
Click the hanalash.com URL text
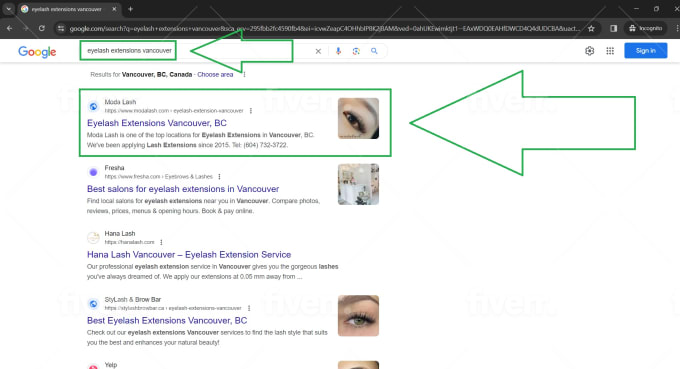[129, 242]
